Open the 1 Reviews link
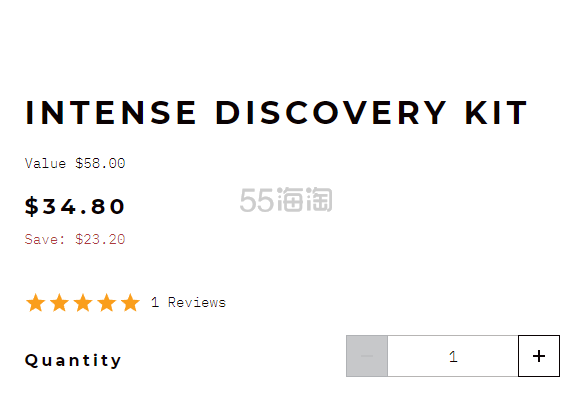 pyautogui.click(x=189, y=302)
